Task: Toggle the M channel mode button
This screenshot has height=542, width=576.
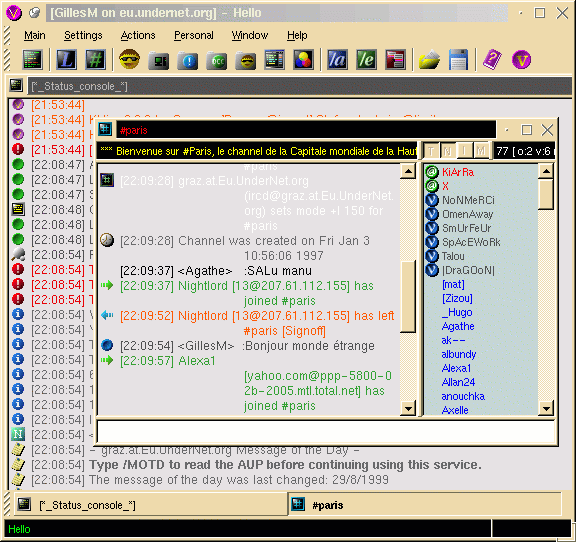Action: pyautogui.click(x=481, y=151)
